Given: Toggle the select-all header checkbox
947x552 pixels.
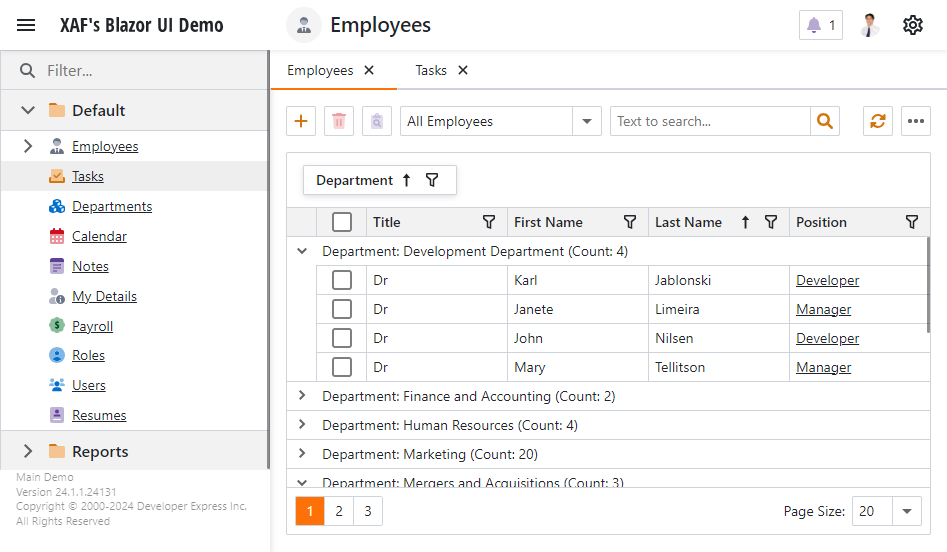Looking at the screenshot, I should 342,222.
